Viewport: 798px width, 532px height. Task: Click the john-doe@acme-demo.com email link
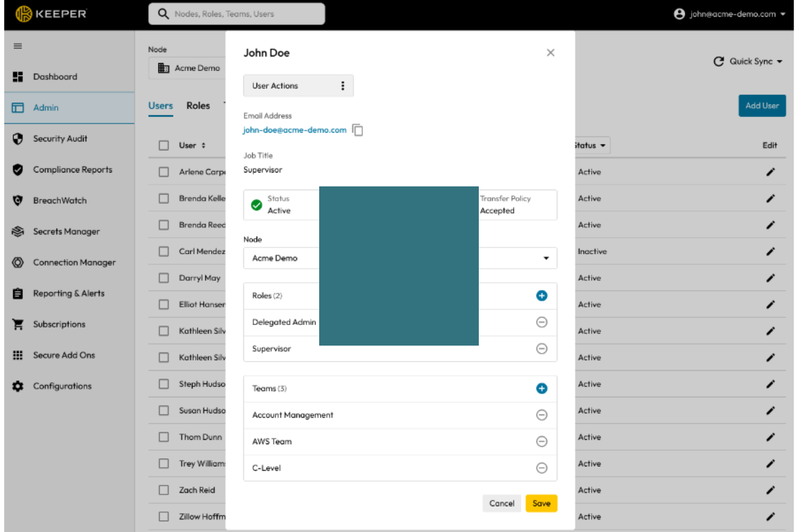tap(294, 130)
